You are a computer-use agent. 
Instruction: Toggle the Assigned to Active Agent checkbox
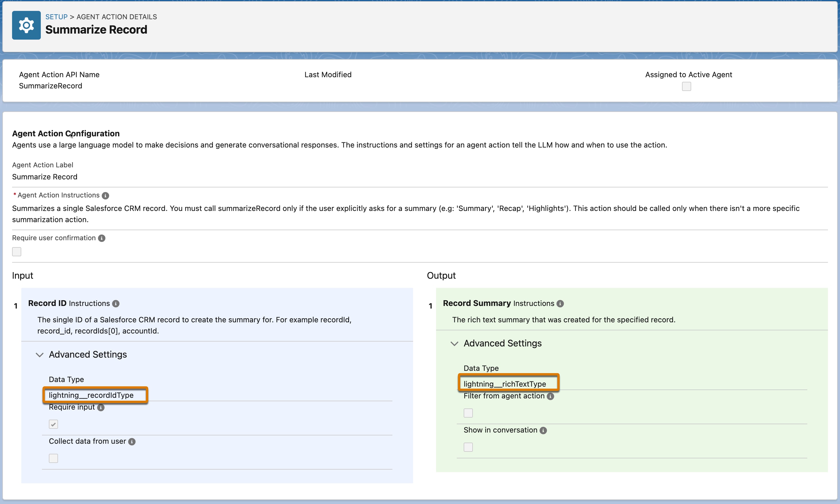tap(686, 86)
